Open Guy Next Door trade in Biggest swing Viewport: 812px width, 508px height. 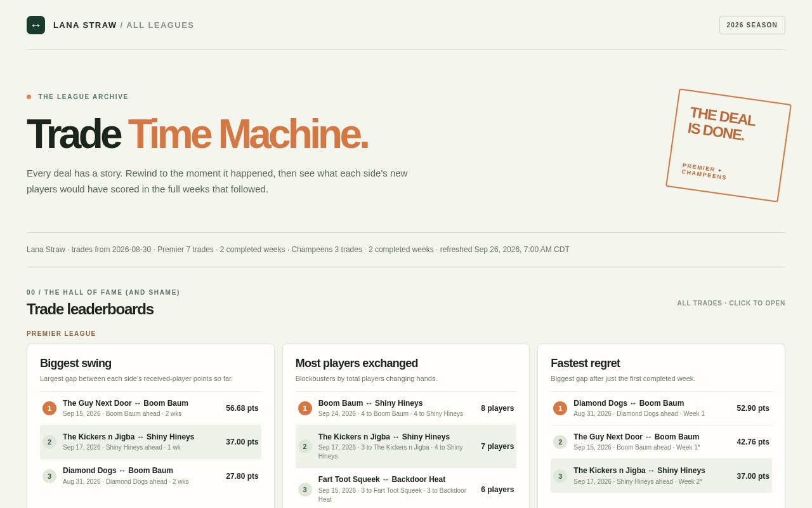(150, 408)
